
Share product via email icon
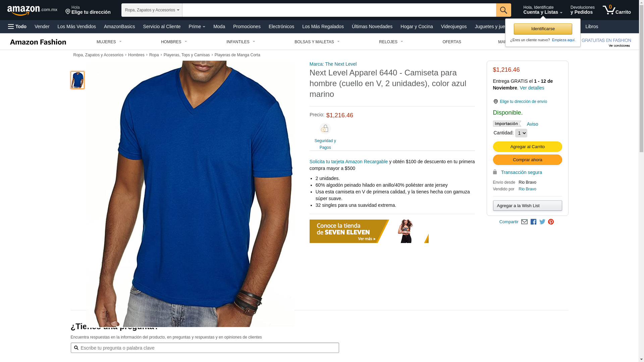pos(524,222)
